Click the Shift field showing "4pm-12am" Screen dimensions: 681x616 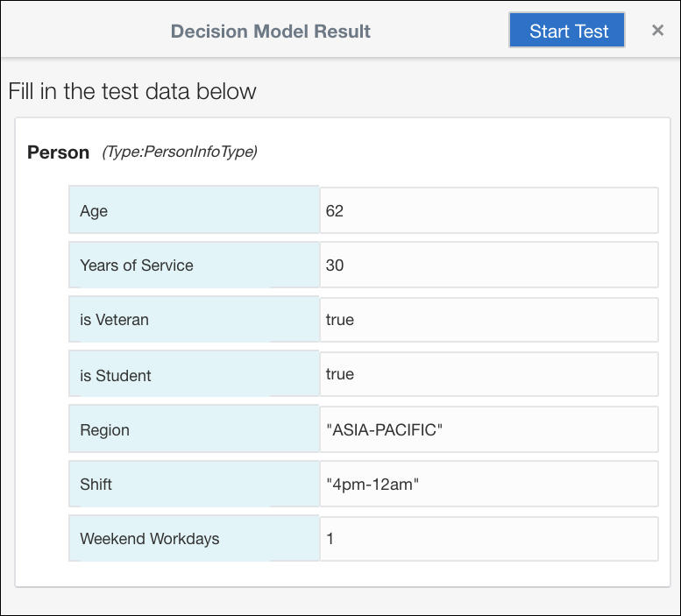click(x=488, y=484)
